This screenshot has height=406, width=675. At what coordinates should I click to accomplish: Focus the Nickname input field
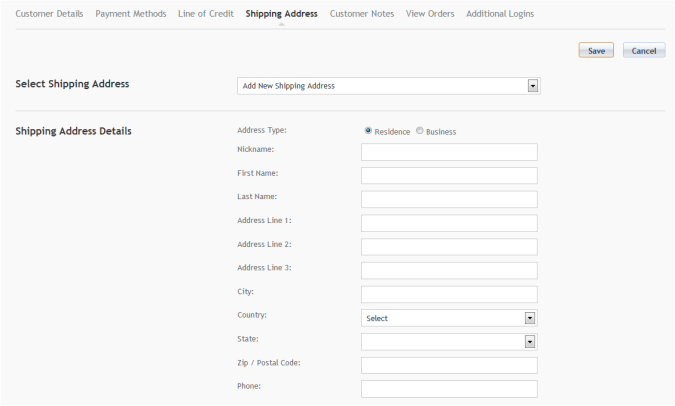(x=449, y=152)
